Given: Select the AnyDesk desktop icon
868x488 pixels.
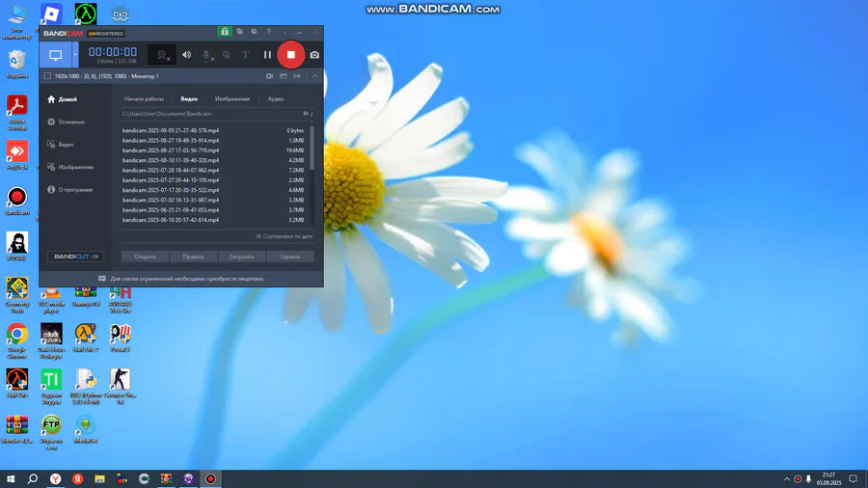Looking at the screenshot, I should (17, 155).
